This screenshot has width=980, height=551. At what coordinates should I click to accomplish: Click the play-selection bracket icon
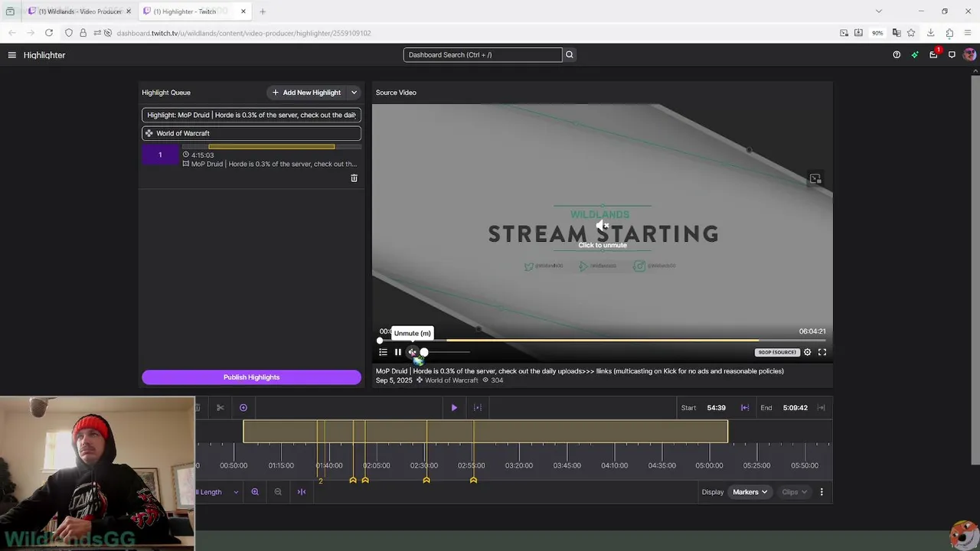478,408
